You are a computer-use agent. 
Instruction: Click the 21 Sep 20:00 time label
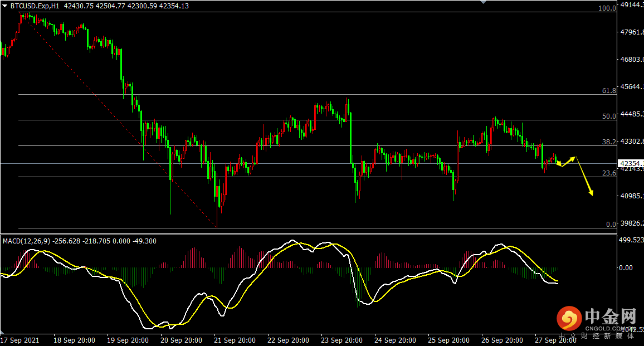click(x=235, y=340)
